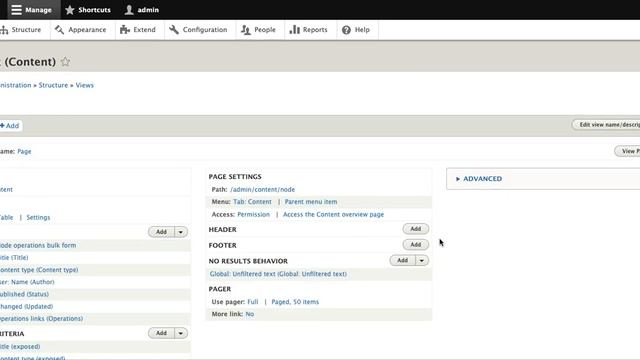Click User: Name (Author) field

pos(27,282)
